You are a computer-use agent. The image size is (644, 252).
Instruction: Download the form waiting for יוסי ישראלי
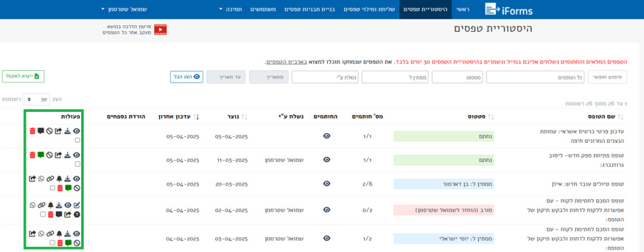click(68, 233)
